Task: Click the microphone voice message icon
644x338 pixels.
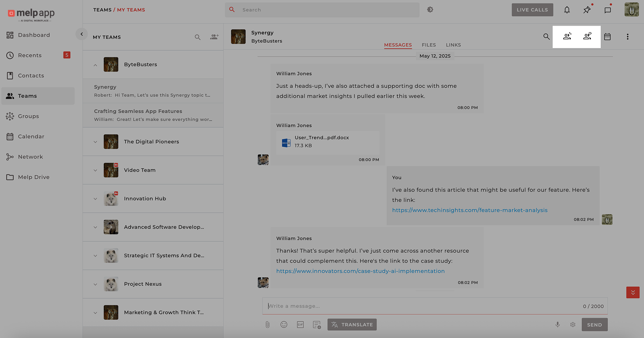Action: coord(557,325)
